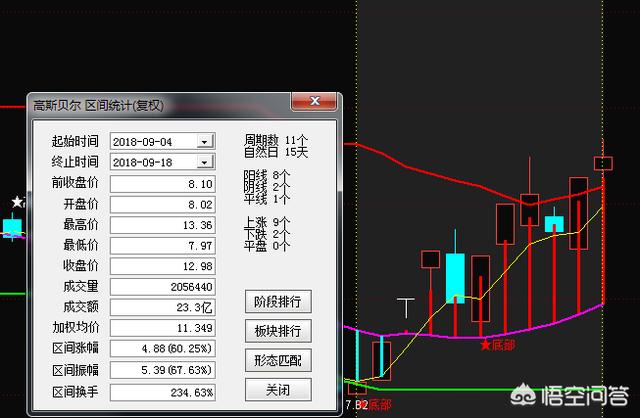Open the 起始时间 date dropdown arrow
The image size is (640, 418).
[x=205, y=142]
